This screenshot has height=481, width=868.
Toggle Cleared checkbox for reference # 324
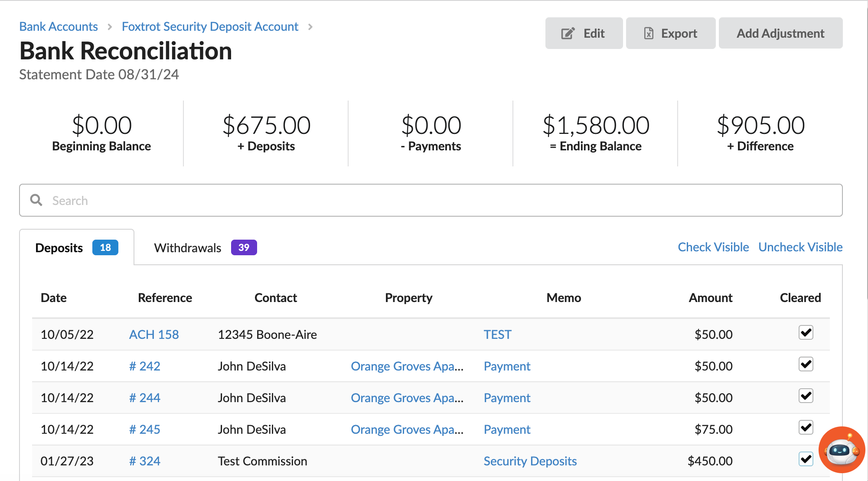click(806, 459)
